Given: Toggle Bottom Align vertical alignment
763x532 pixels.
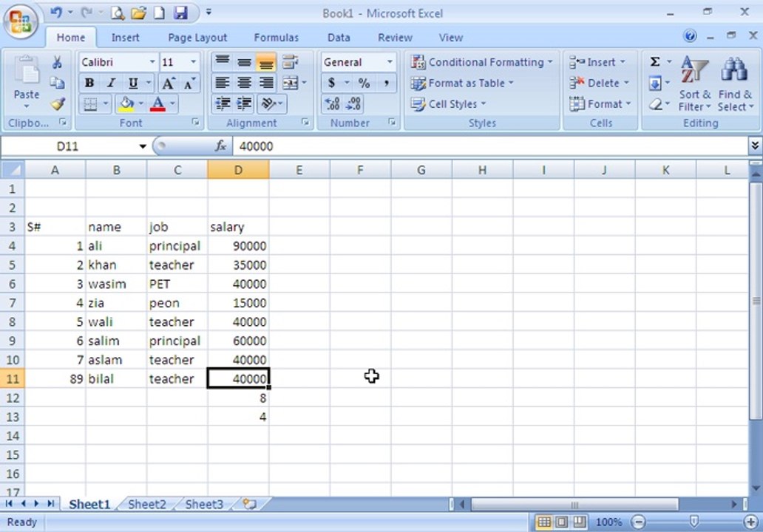Looking at the screenshot, I should (266, 62).
